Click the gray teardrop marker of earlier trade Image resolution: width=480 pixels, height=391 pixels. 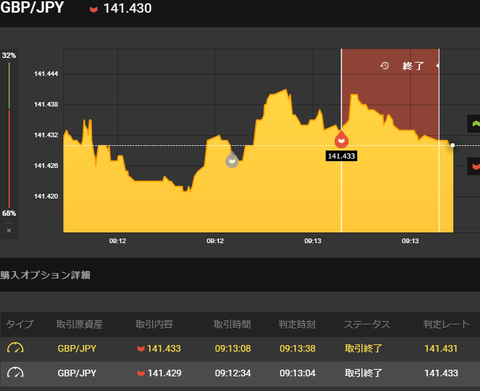(x=232, y=159)
